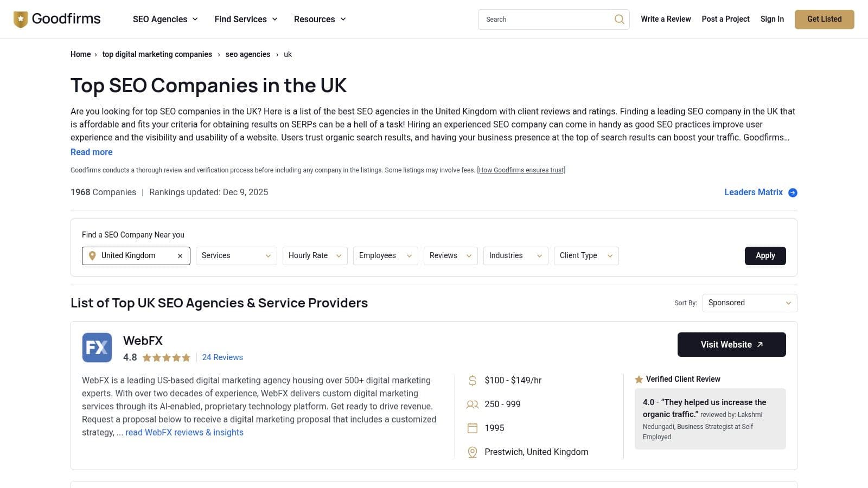
Task: Expand the Services filter dropdown
Action: click(236, 256)
